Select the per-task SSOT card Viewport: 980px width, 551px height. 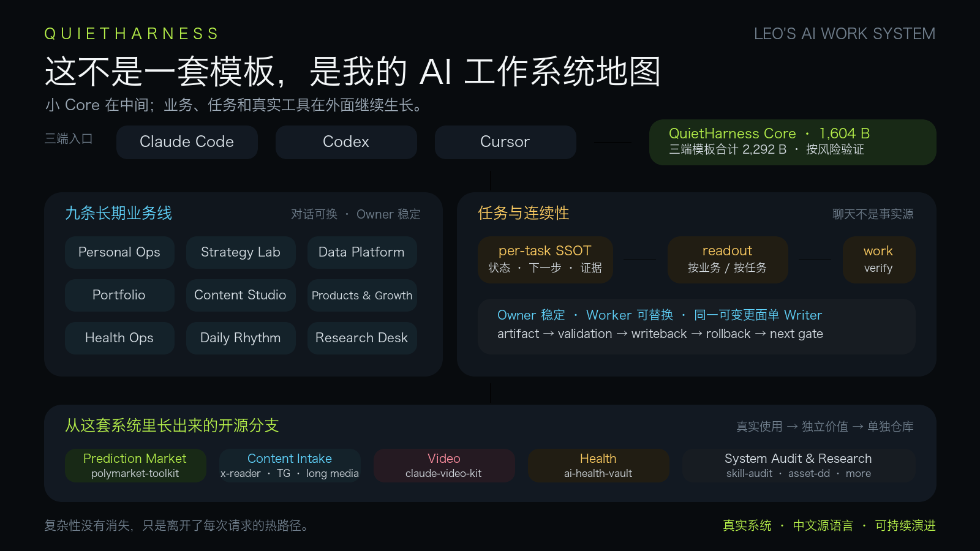[545, 260]
